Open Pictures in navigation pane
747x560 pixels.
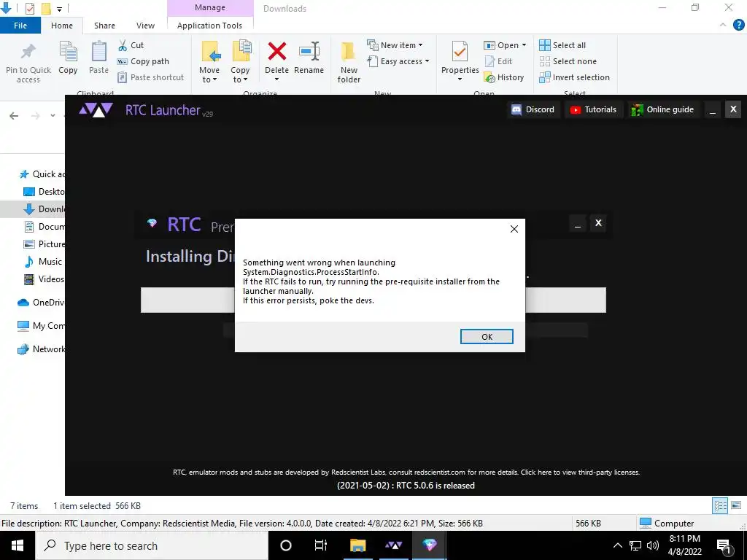(x=44, y=244)
